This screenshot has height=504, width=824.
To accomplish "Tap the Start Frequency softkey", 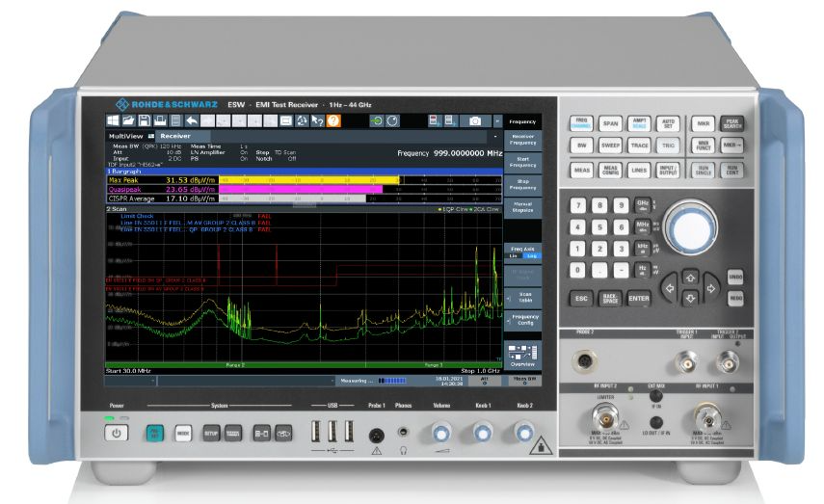I will [522, 163].
